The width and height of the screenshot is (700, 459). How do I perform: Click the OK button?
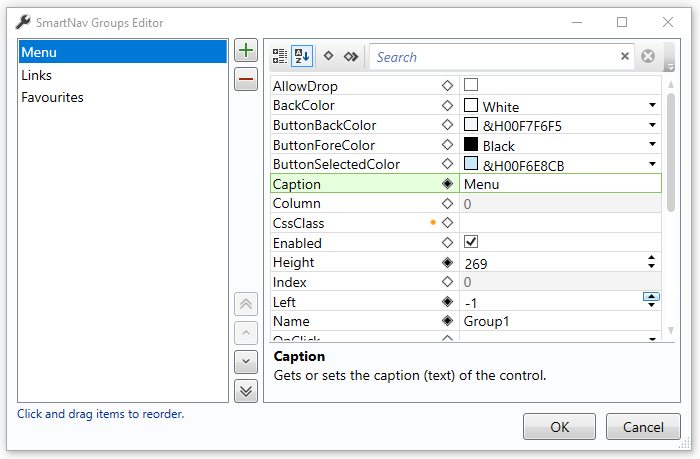[559, 427]
